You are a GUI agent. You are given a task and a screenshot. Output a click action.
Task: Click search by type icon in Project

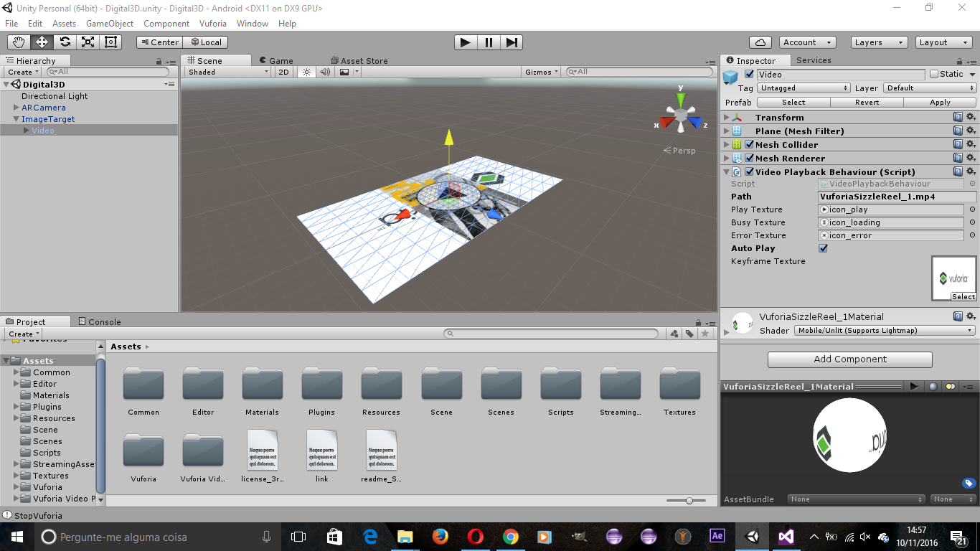click(674, 334)
